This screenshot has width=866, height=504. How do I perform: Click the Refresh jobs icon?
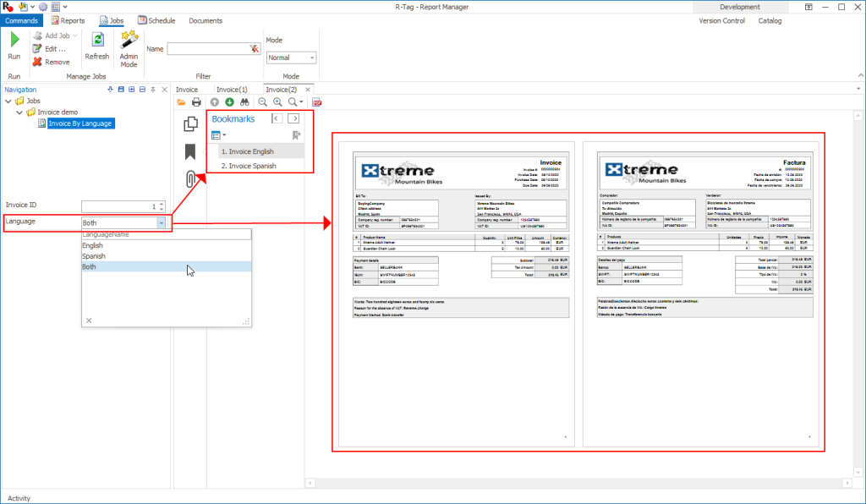pos(97,40)
